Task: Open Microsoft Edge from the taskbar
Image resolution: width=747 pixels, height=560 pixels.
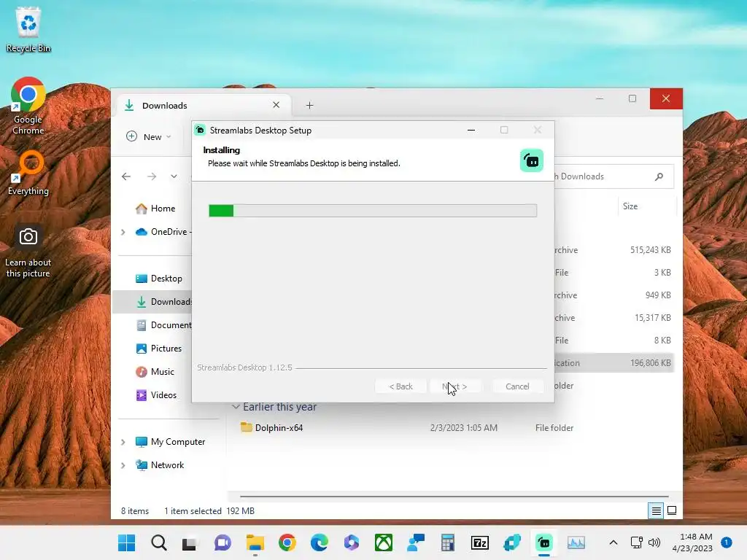Action: [320, 542]
